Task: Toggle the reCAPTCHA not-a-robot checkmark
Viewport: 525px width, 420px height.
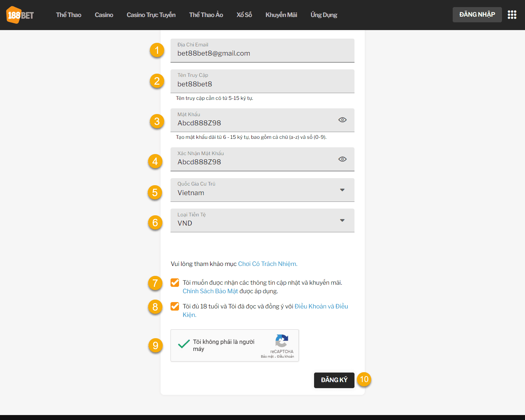Action: [184, 344]
